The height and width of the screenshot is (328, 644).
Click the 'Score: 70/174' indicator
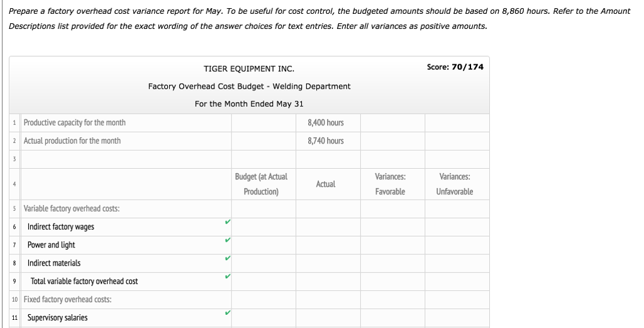click(x=455, y=67)
